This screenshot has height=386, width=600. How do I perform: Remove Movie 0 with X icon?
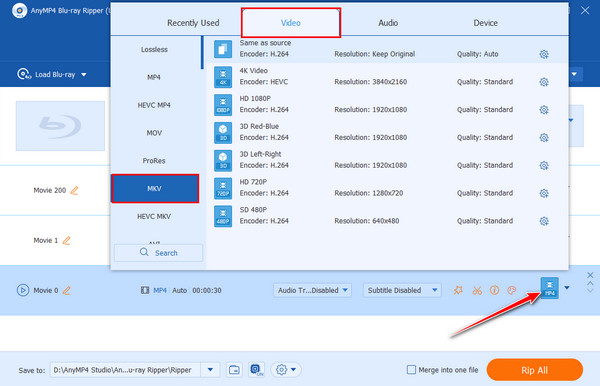[x=590, y=275]
